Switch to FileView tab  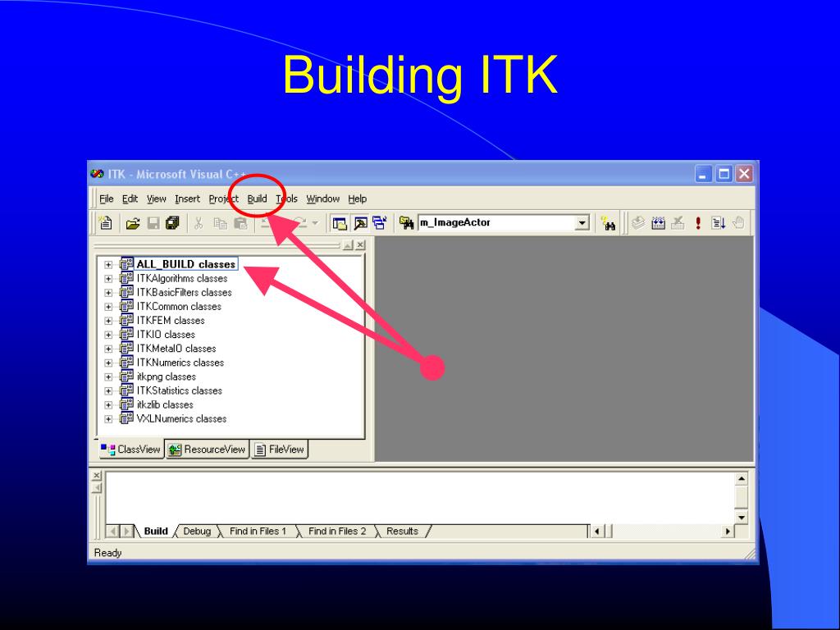pyautogui.click(x=280, y=450)
